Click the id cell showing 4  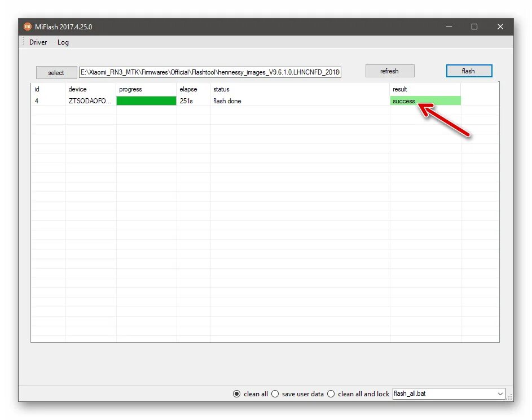coord(48,101)
